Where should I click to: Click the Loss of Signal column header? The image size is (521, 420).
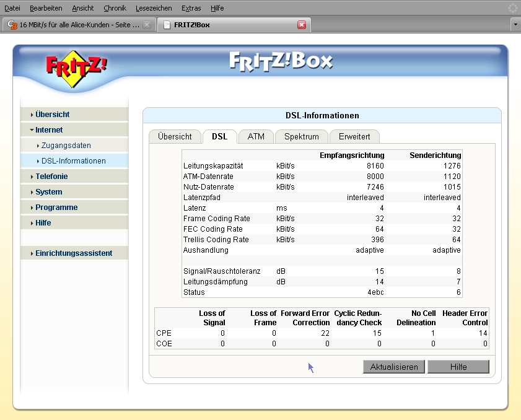pos(212,318)
